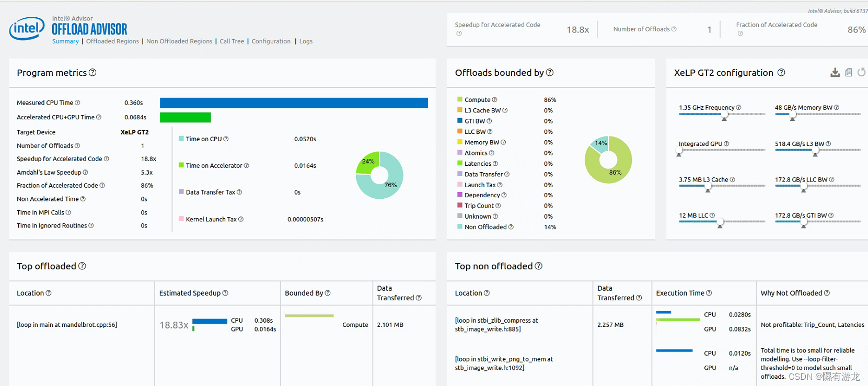Go to Call Tree tab
Screen dimensions: 868x386
coord(232,41)
